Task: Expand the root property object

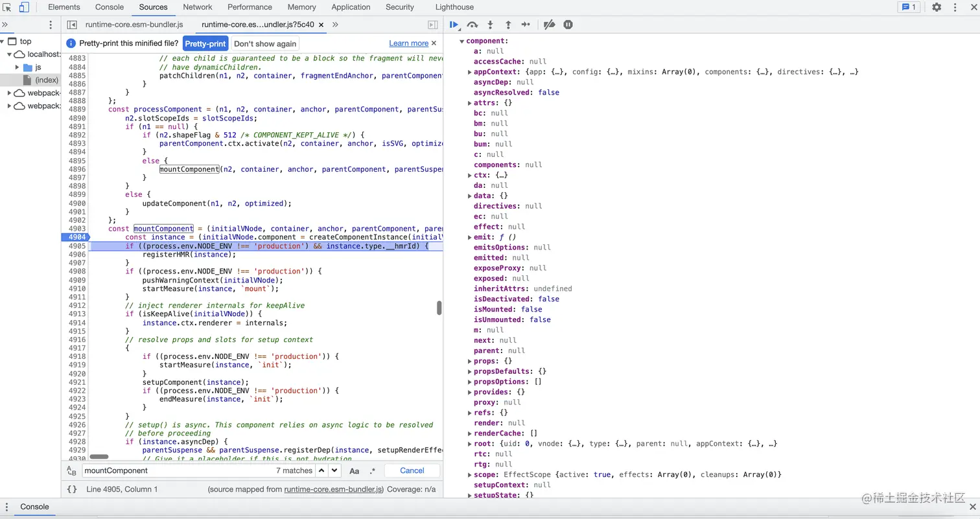Action: click(469, 444)
